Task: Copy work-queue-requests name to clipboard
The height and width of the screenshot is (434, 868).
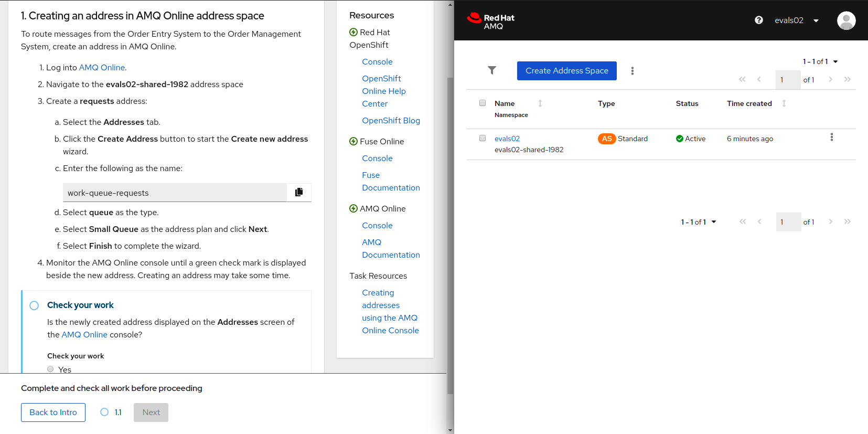Action: [x=299, y=192]
